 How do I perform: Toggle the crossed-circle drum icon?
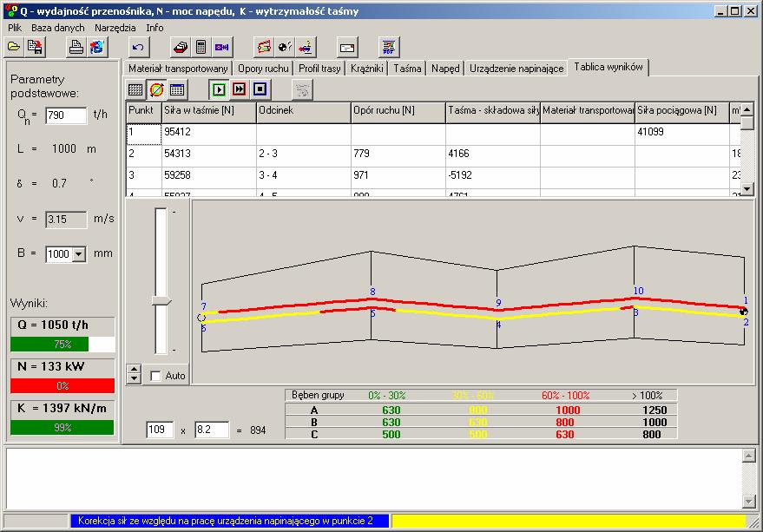click(156, 89)
